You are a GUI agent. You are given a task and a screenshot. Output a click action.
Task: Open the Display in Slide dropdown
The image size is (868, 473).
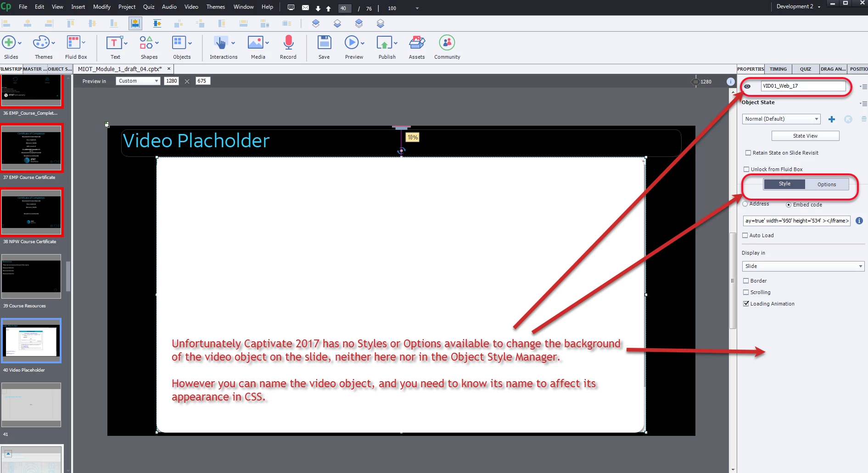(803, 266)
